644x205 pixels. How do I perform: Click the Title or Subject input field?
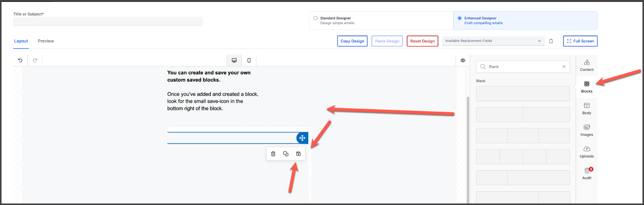(x=108, y=21)
